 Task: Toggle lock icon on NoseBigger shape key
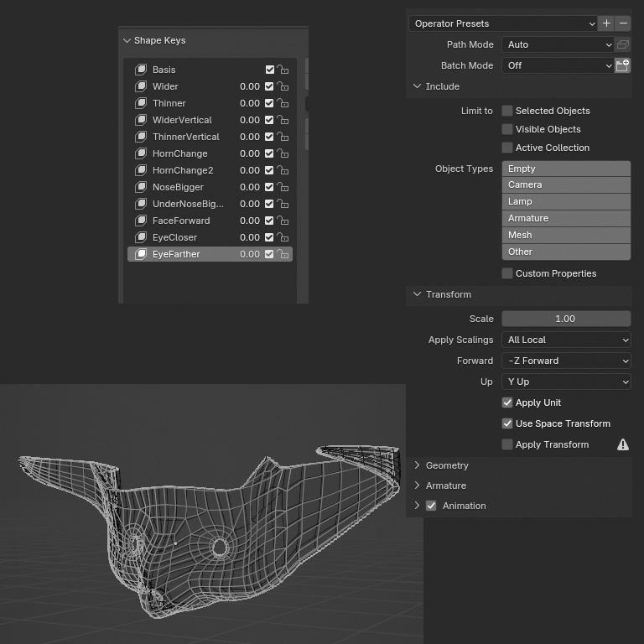coord(283,187)
